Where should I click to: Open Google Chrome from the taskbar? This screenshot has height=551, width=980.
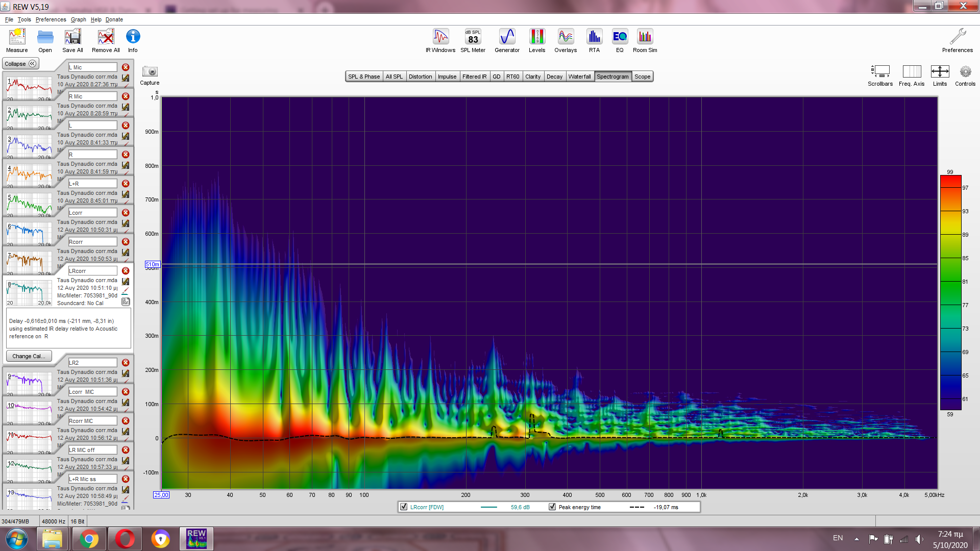pos(89,539)
